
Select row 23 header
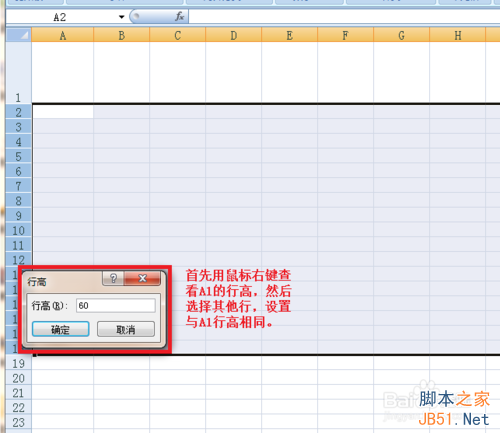(19, 422)
